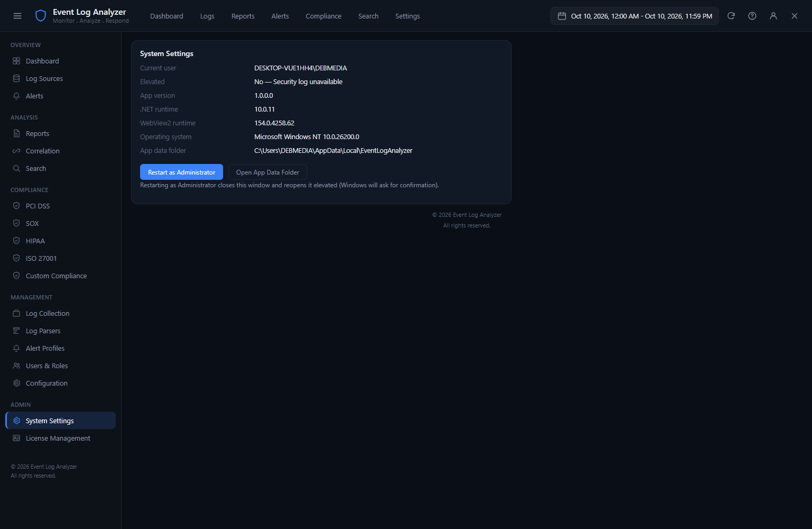Click the shield logo icon
The image size is (812, 529).
(41, 16)
